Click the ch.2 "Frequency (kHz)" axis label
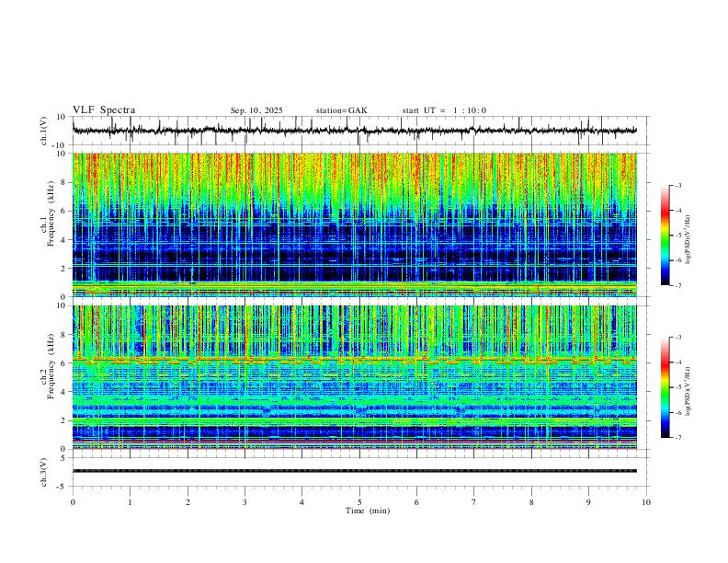 click(x=51, y=366)
